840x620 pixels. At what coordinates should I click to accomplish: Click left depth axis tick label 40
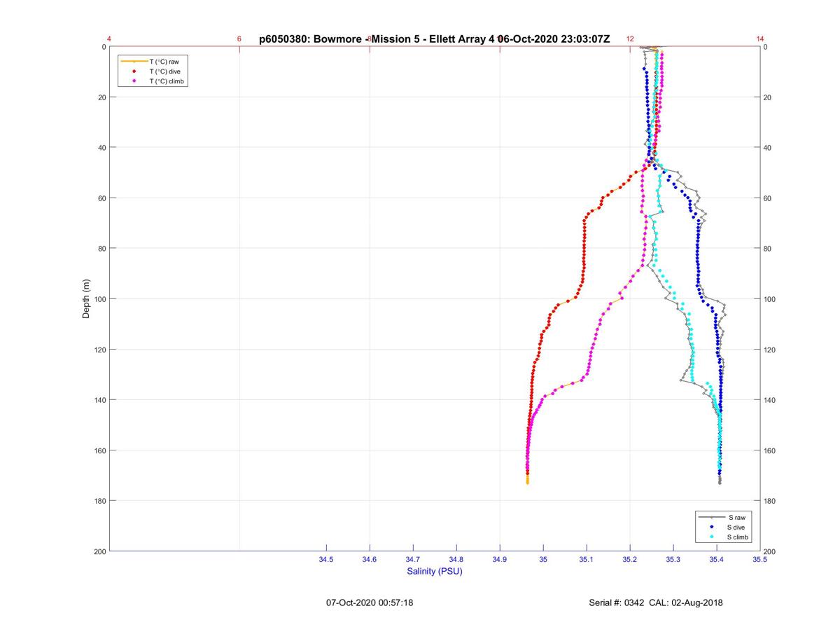(x=101, y=148)
